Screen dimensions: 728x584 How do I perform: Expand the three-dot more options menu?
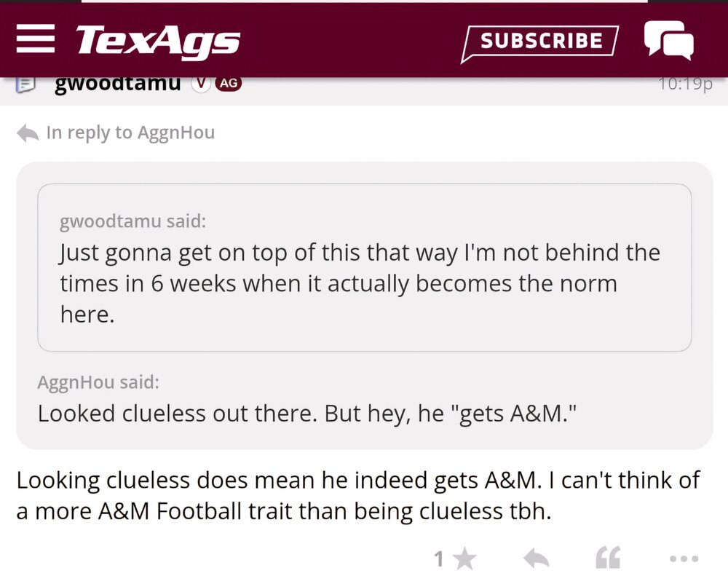pos(684,559)
